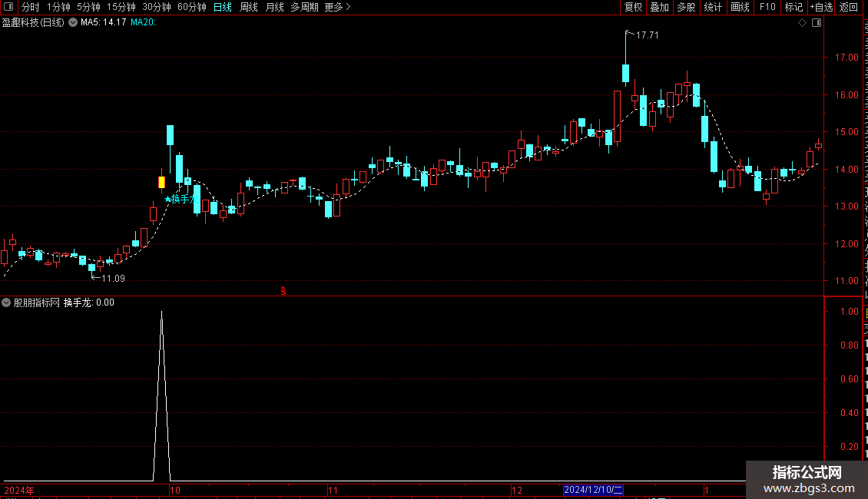868x499 pixels.
Task: Open the F10 company info
Action: click(x=767, y=7)
